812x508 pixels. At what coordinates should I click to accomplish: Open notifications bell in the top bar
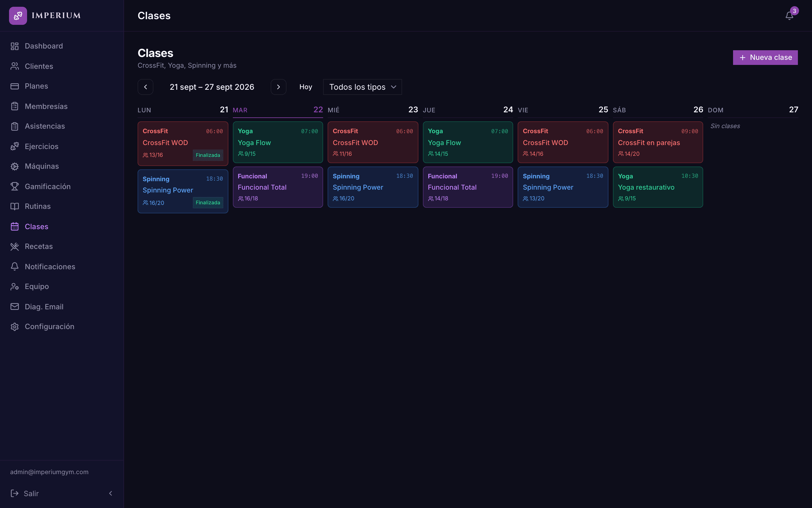tap(789, 16)
